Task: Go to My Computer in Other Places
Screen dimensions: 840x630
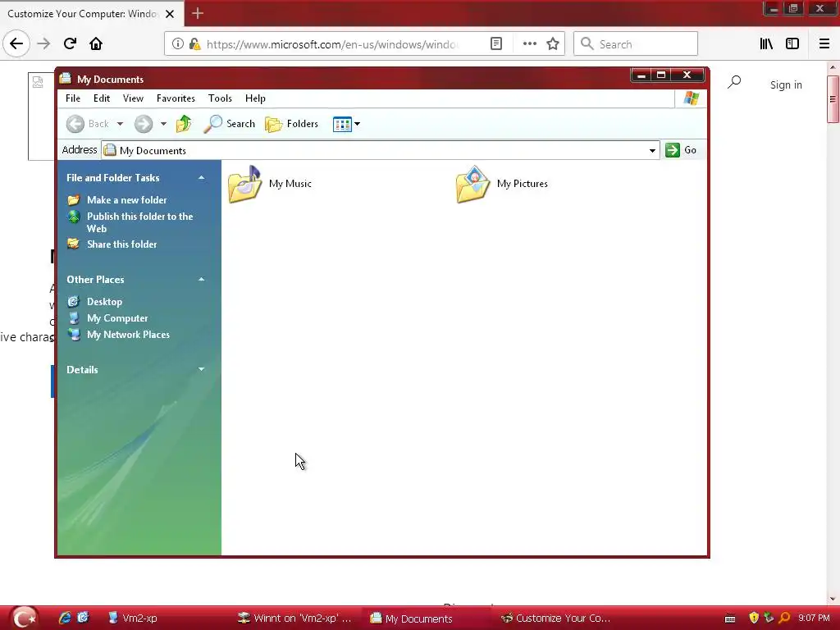Action: click(117, 318)
